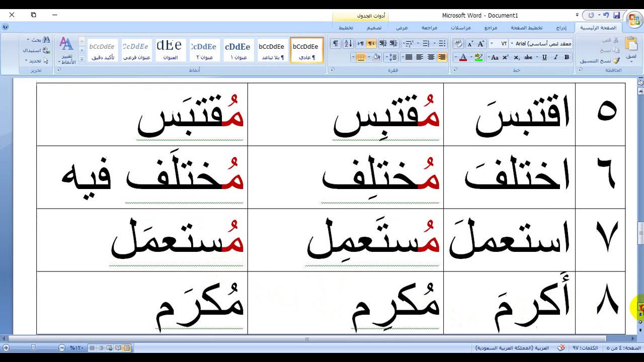
Task: Toggle Subscript formatting
Action: coord(516,57)
